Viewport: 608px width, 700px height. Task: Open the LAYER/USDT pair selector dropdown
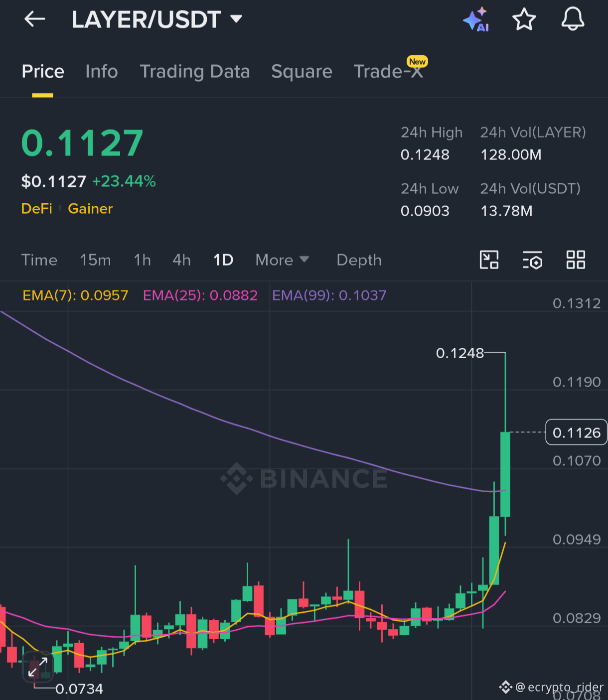(157, 19)
